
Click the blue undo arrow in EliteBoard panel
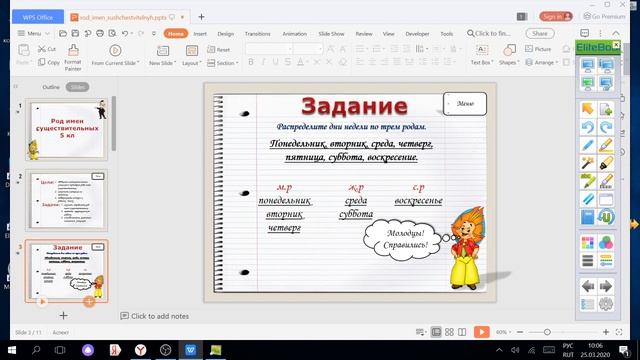click(587, 127)
